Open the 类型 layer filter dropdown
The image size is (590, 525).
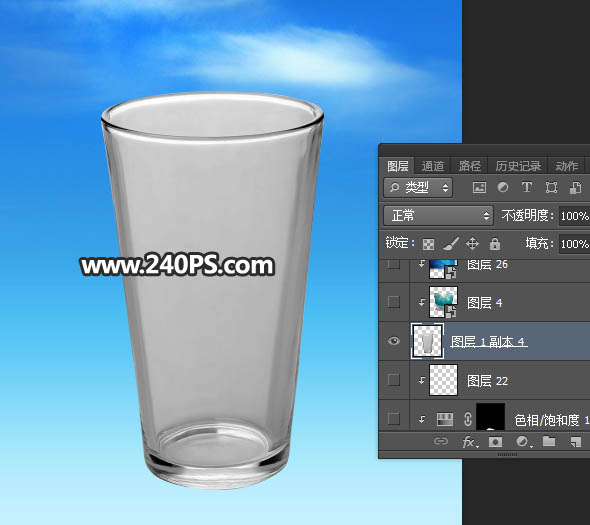click(x=418, y=187)
